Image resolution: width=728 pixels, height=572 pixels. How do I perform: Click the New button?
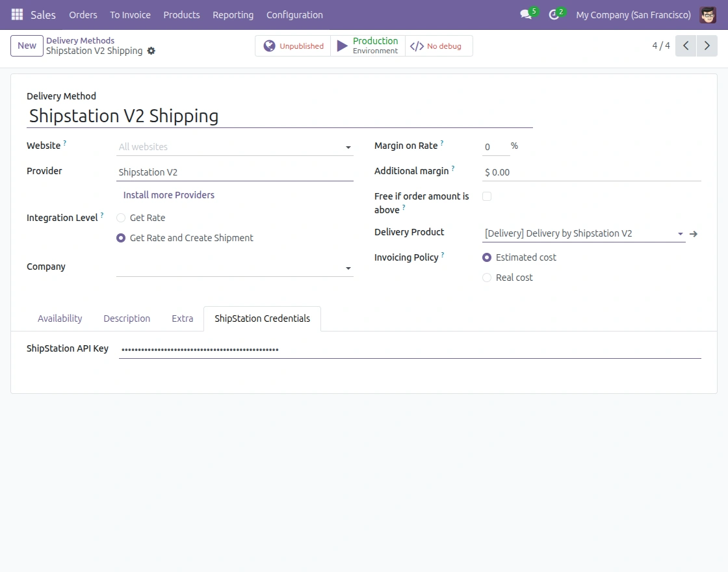point(26,45)
